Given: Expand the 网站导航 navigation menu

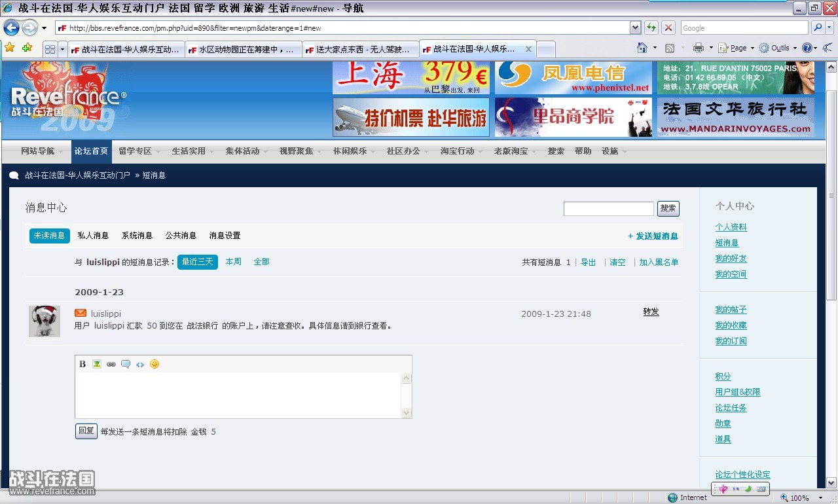Looking at the screenshot, I should pyautogui.click(x=42, y=151).
